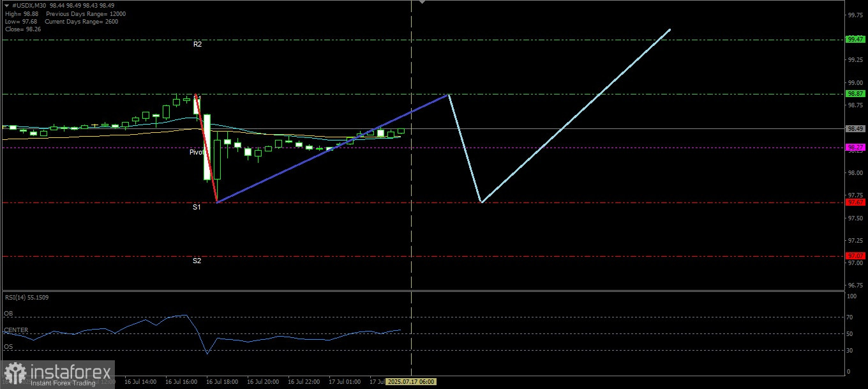Select the magenta 98.27 pivot price label
Viewport: 868px width, 389px height.
(855, 148)
